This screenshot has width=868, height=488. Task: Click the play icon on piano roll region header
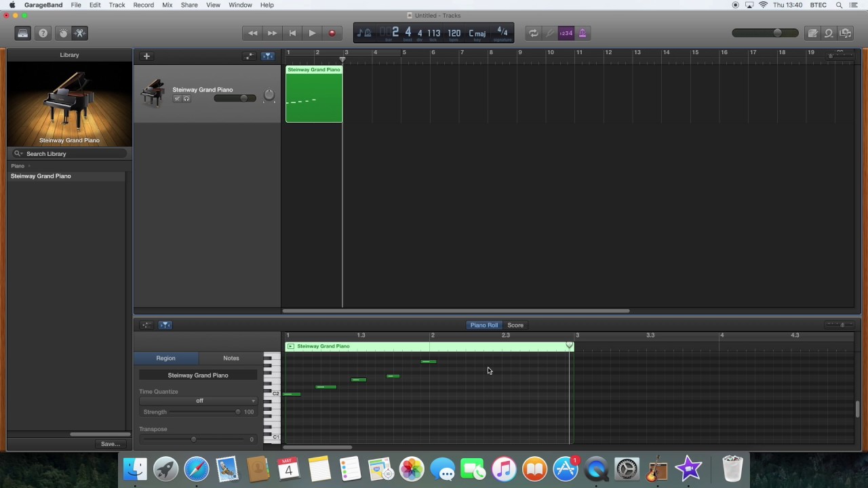click(x=290, y=346)
